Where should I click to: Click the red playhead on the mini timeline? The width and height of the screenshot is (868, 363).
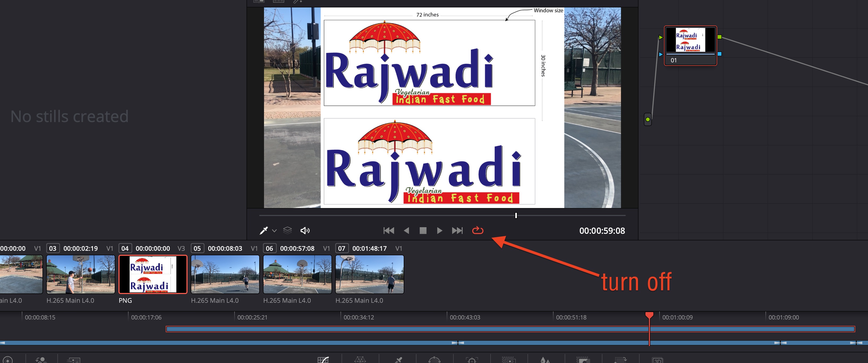[x=649, y=315]
